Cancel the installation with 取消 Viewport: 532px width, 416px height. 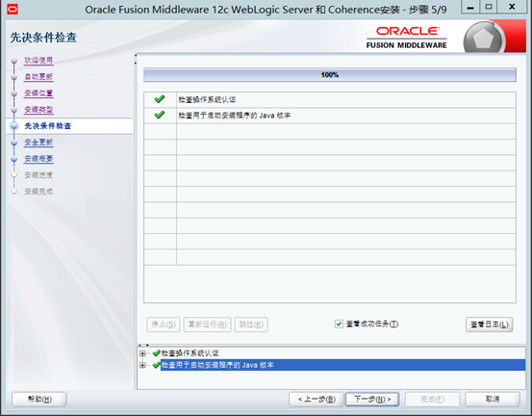point(493,400)
